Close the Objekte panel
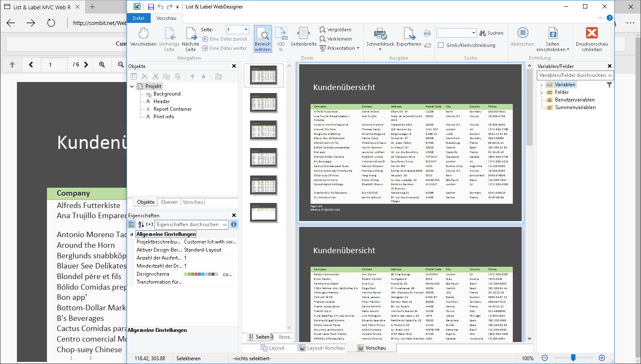This screenshot has height=364, width=641. click(x=234, y=66)
